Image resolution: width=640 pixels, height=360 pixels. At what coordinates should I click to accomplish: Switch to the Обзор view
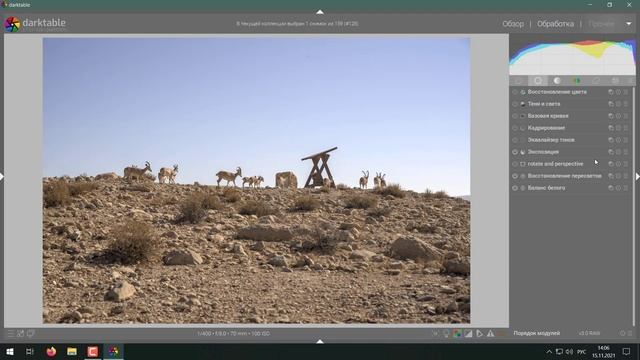pos(513,24)
